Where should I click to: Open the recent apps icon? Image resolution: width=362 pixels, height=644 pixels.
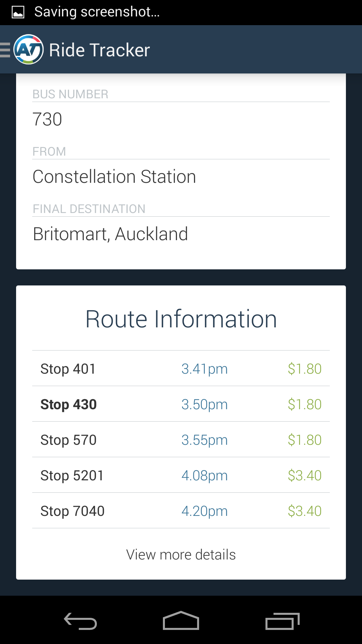282,621
